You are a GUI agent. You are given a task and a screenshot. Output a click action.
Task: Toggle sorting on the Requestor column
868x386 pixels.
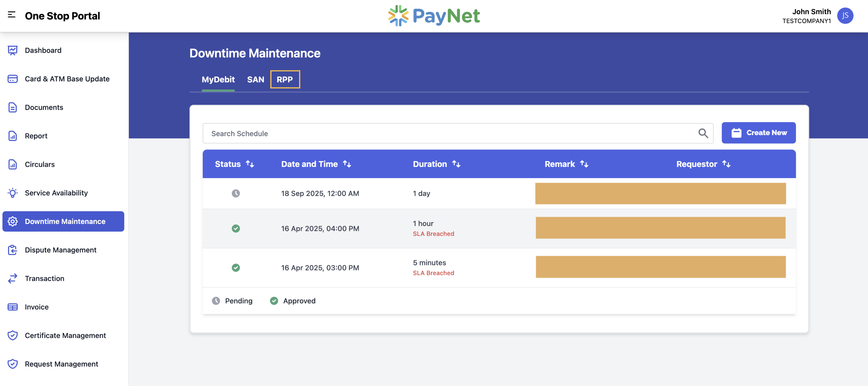click(727, 164)
